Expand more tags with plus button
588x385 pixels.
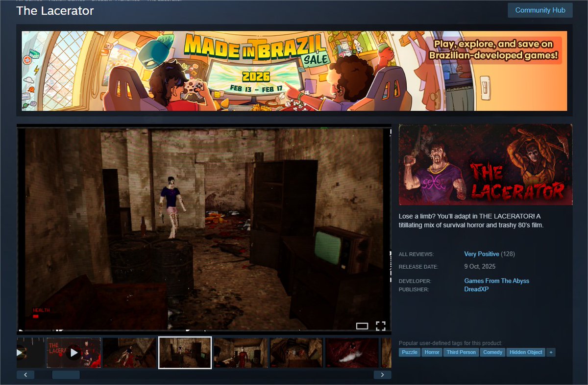pos(551,352)
